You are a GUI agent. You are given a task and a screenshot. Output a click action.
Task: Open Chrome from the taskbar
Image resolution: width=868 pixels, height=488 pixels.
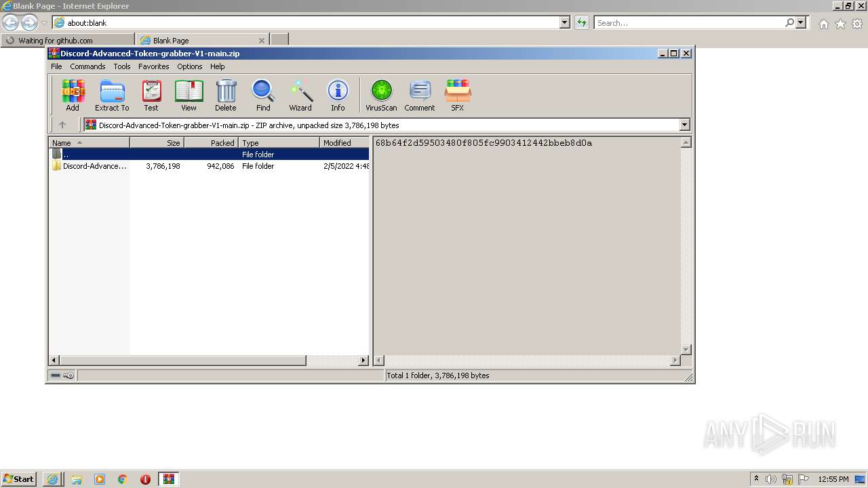[123, 479]
